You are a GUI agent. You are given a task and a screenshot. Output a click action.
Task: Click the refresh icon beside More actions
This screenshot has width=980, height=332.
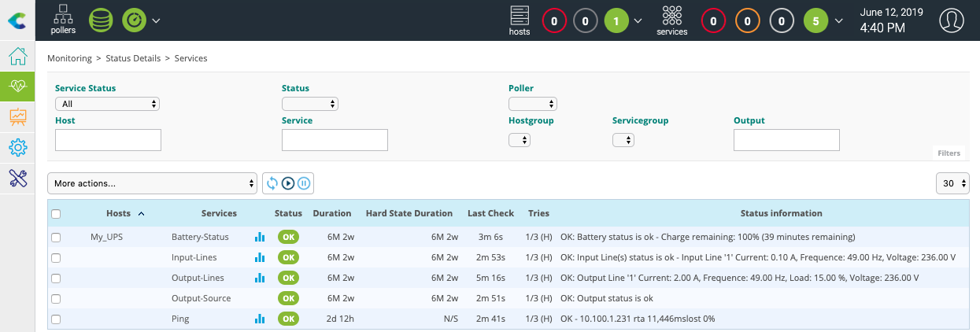pos(272,183)
